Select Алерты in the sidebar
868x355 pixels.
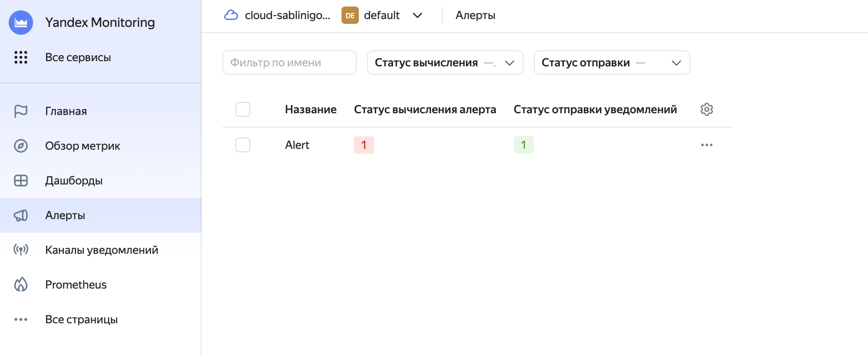click(x=101, y=215)
